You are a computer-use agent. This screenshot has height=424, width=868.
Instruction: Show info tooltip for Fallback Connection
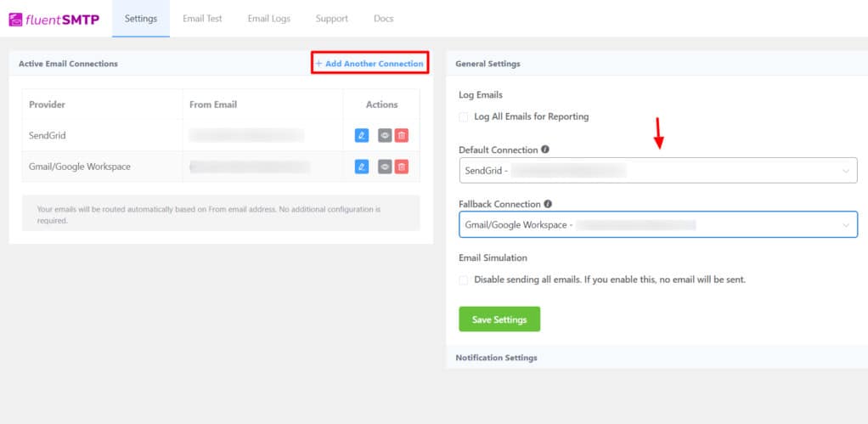548,204
